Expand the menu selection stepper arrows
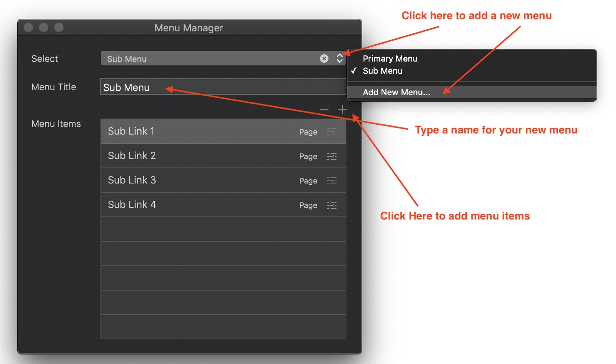The image size is (616, 364). [340, 58]
